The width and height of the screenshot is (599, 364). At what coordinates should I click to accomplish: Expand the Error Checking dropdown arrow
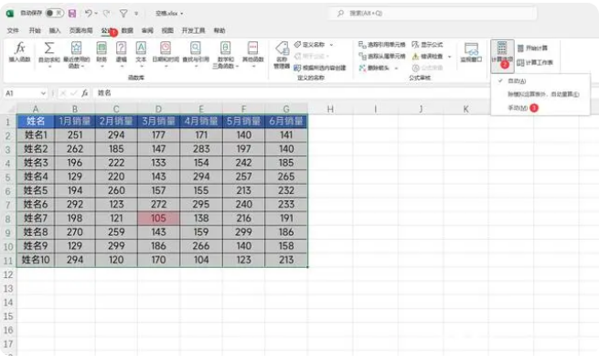(449, 57)
